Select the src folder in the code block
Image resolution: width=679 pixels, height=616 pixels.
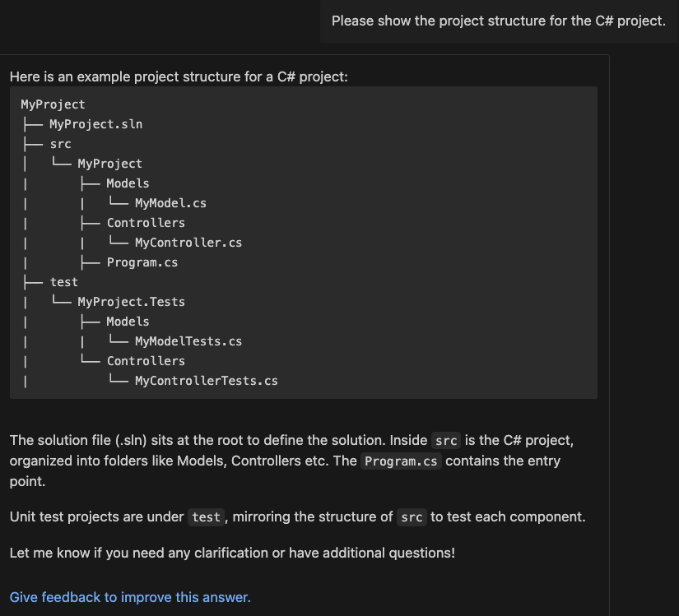pos(60,144)
